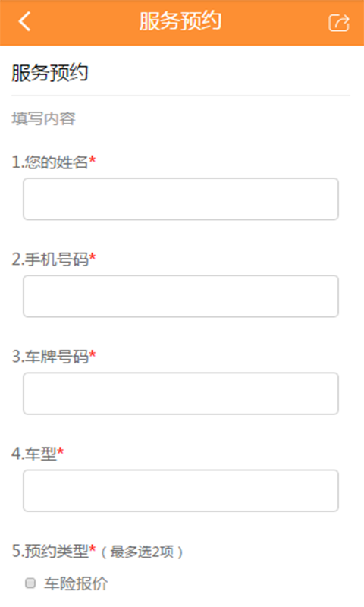Tap the share icon in header
The height and width of the screenshot is (607, 364).
[x=339, y=23]
